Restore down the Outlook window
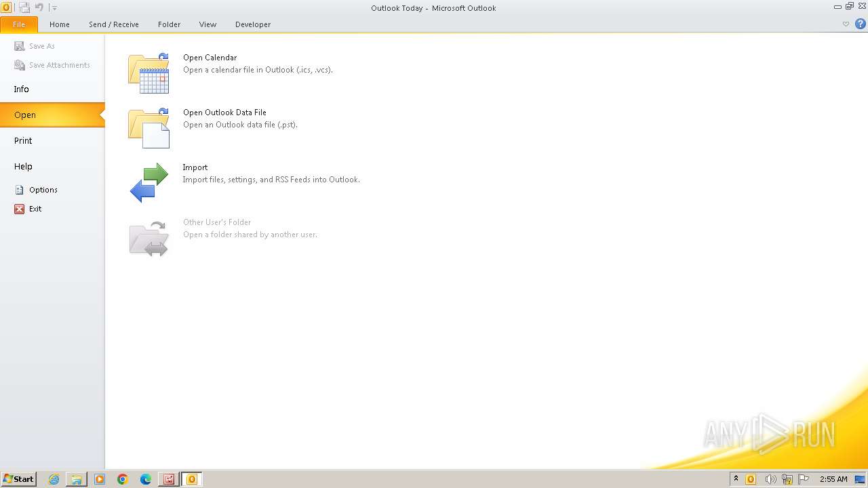The width and height of the screenshot is (868, 488). (849, 6)
